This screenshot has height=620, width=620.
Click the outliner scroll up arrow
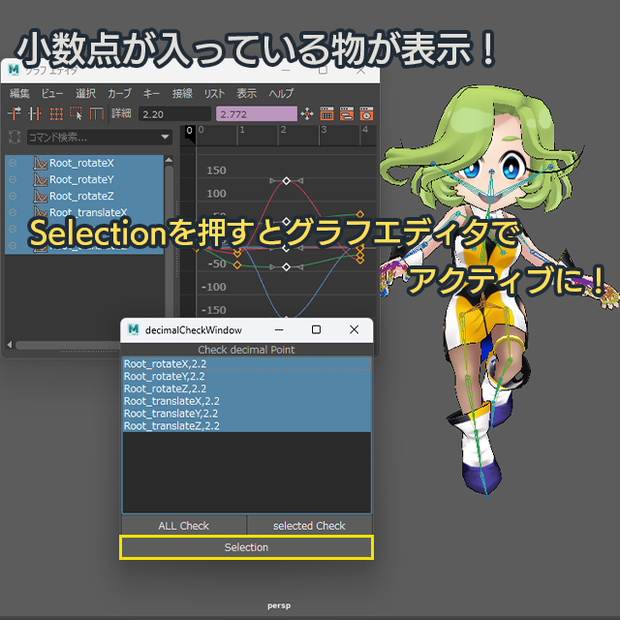pos(169,160)
